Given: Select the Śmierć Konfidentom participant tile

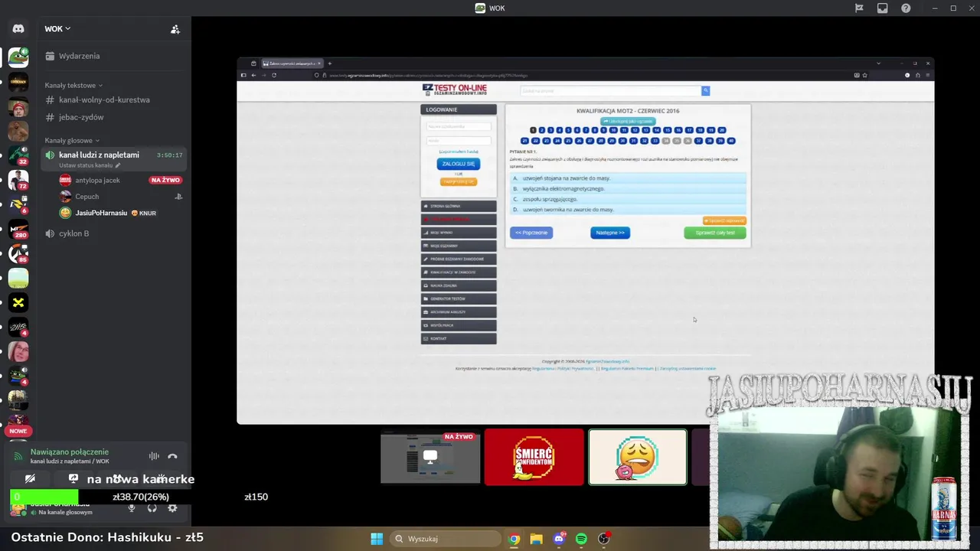Looking at the screenshot, I should click(x=534, y=457).
